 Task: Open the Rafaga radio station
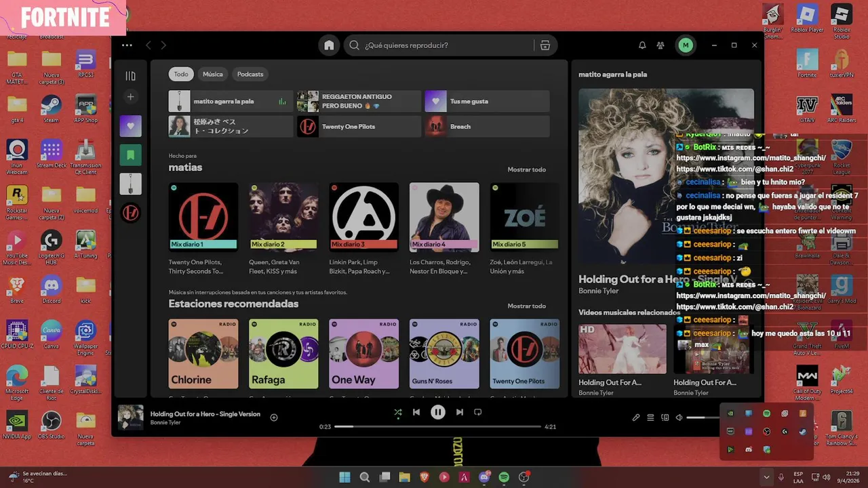pyautogui.click(x=283, y=354)
